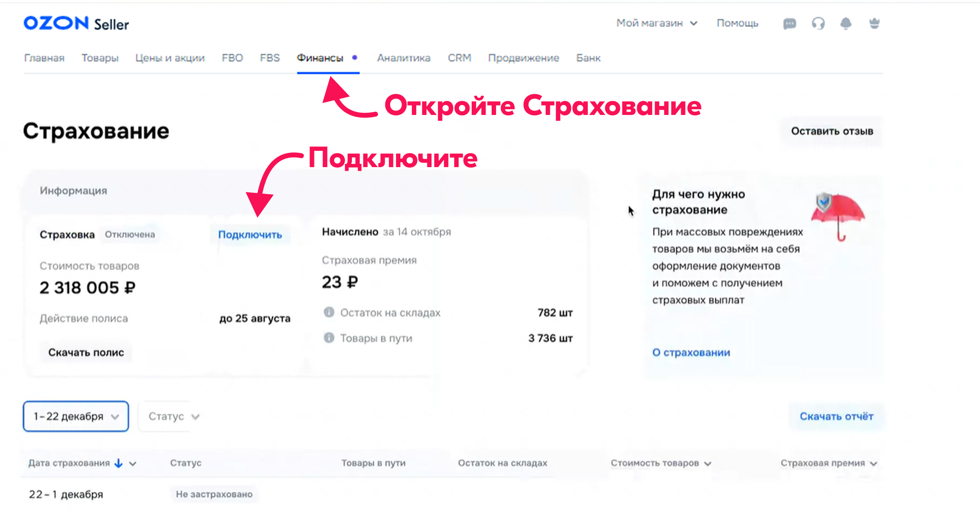Expand Дата страхования column chevron
980x512 pixels.
coord(133,463)
